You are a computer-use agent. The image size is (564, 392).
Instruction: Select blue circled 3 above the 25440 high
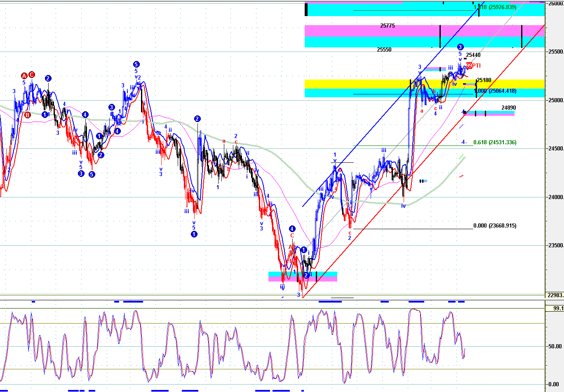(461, 47)
